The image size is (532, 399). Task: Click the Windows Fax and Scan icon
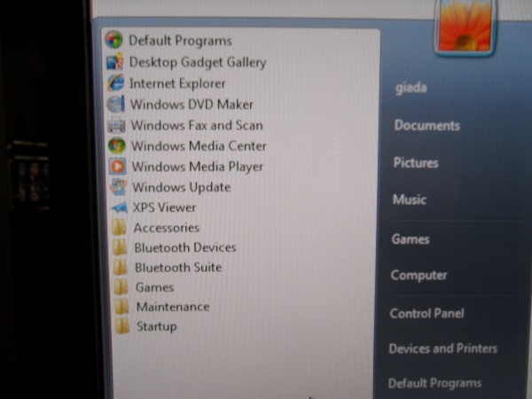point(117,125)
